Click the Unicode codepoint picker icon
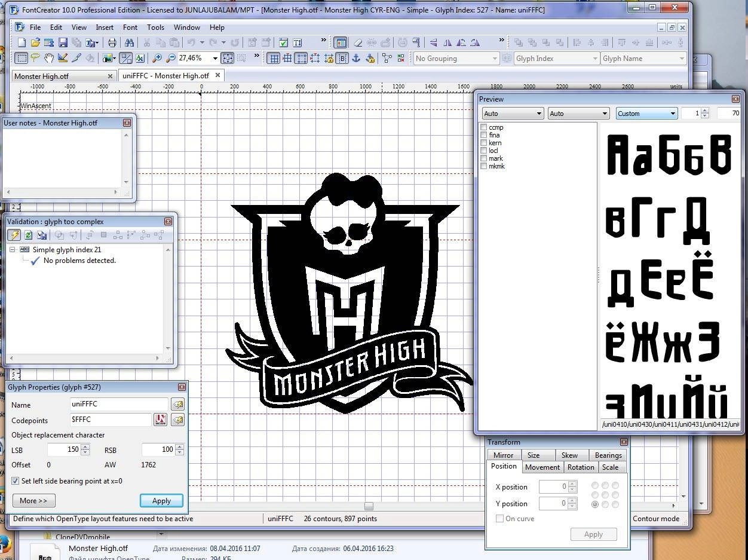This screenshot has width=748, height=560. 160,420
